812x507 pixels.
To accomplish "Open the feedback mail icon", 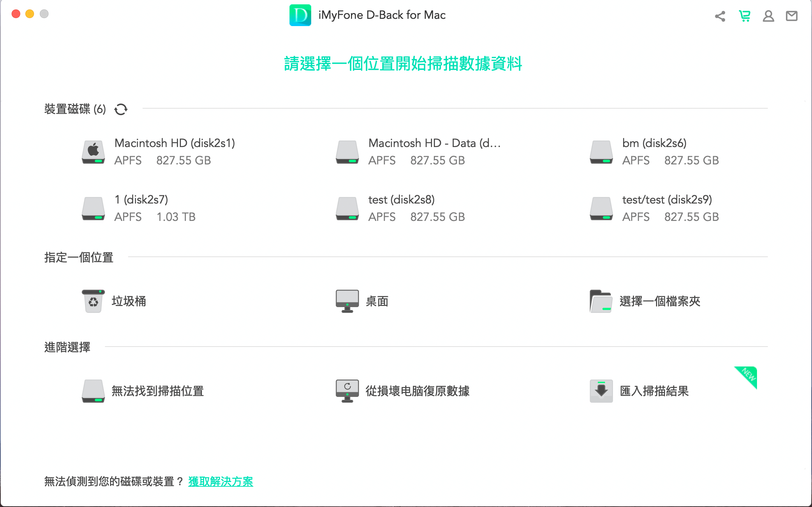I will pyautogui.click(x=792, y=16).
